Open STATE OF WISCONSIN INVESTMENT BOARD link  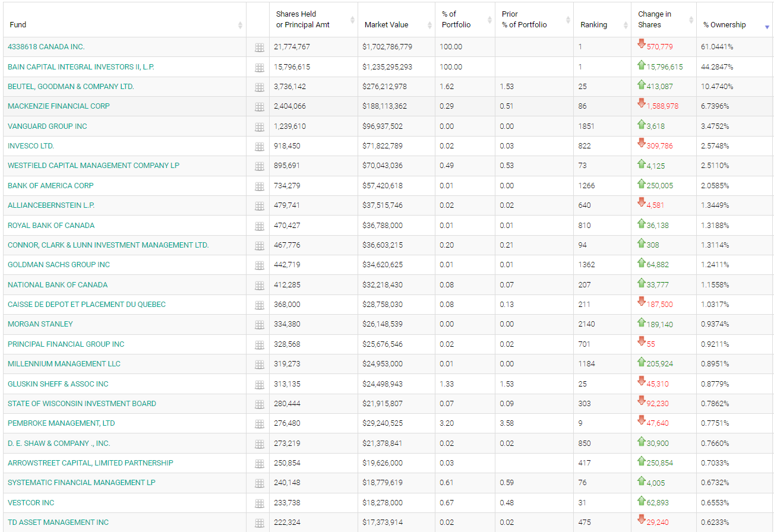[x=82, y=404]
